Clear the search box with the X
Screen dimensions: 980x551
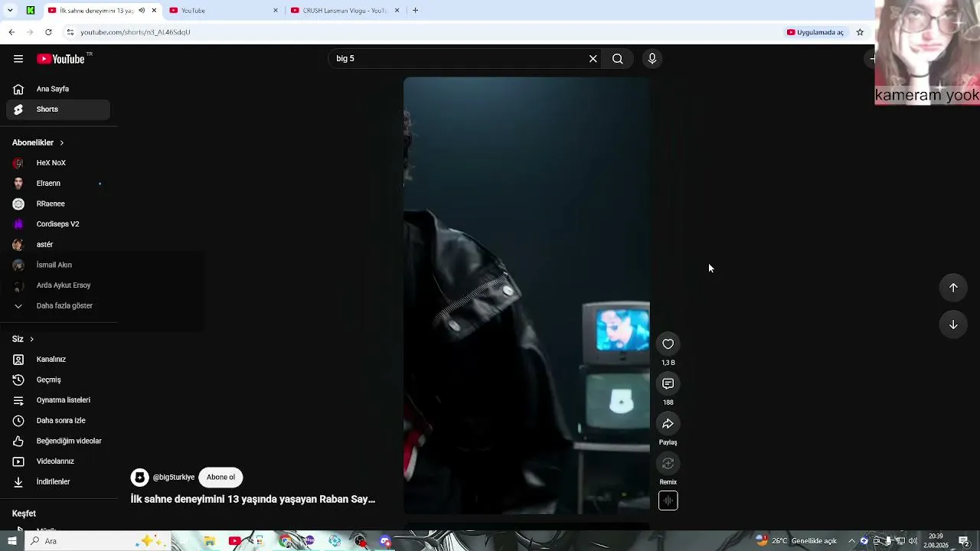(593, 59)
